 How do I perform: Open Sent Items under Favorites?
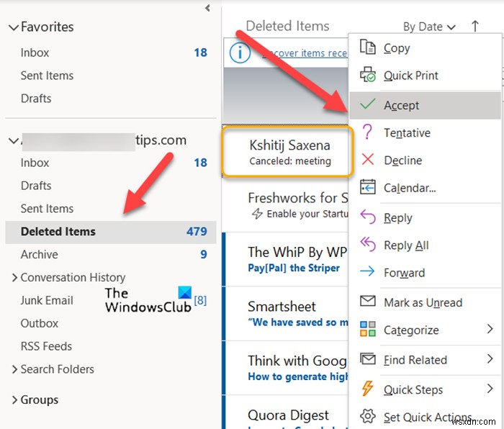[x=111, y=76]
